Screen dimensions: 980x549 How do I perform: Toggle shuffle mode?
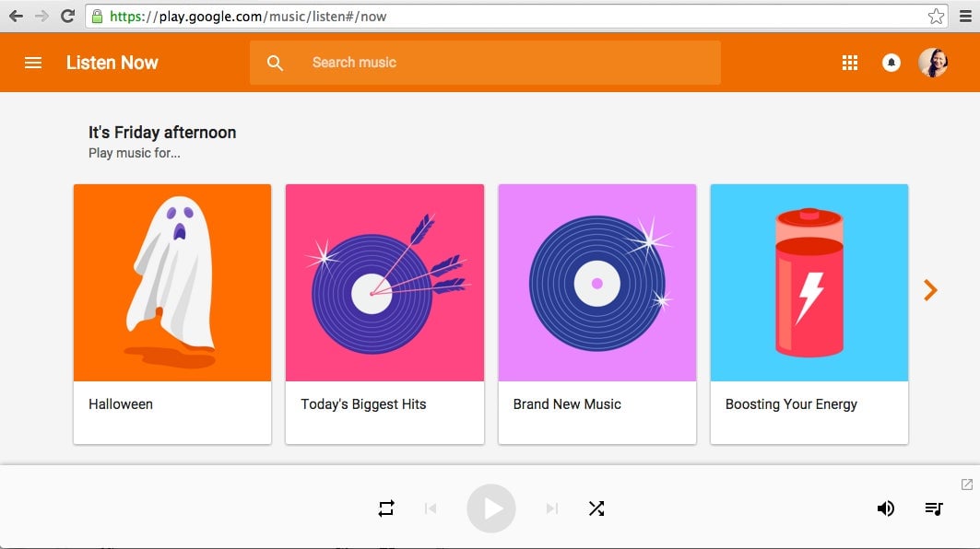pos(596,508)
